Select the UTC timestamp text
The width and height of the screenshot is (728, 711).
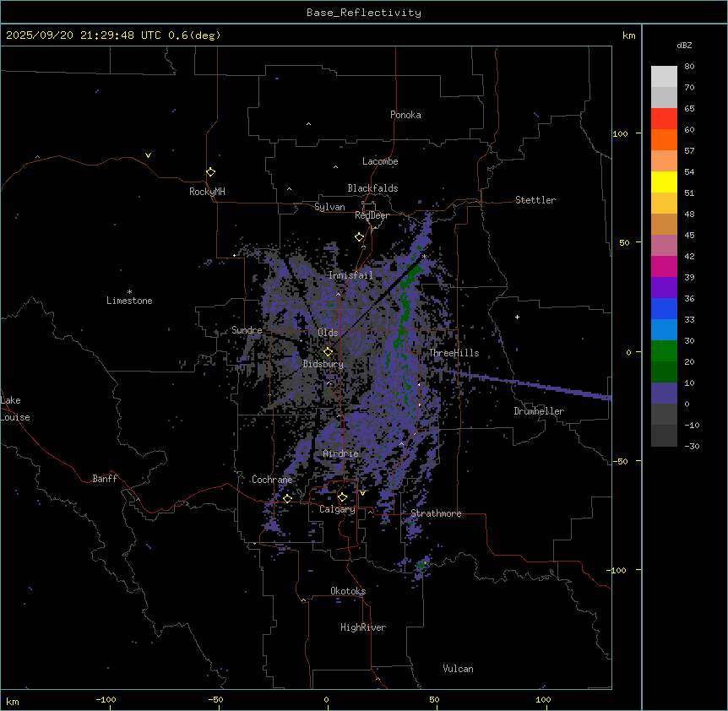pos(113,35)
